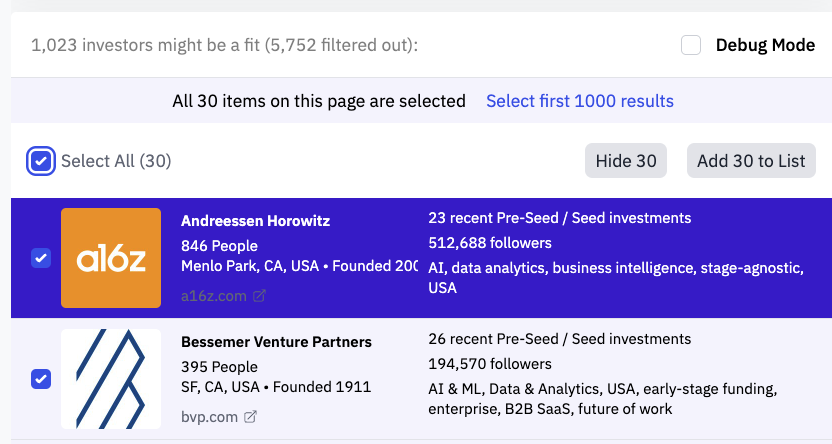This screenshot has width=832, height=444.
Task: Click 26 recent Pre-Seed / Seed investments text
Action: point(559,339)
